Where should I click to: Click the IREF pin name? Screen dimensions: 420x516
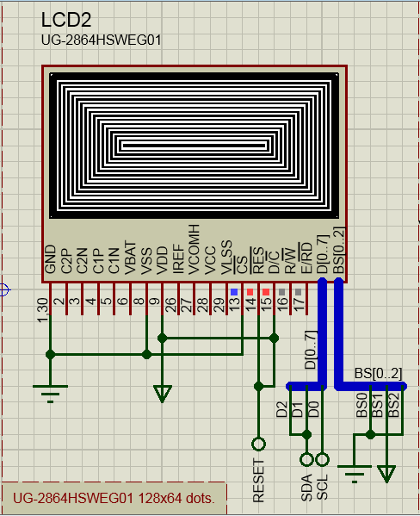pyautogui.click(x=178, y=258)
